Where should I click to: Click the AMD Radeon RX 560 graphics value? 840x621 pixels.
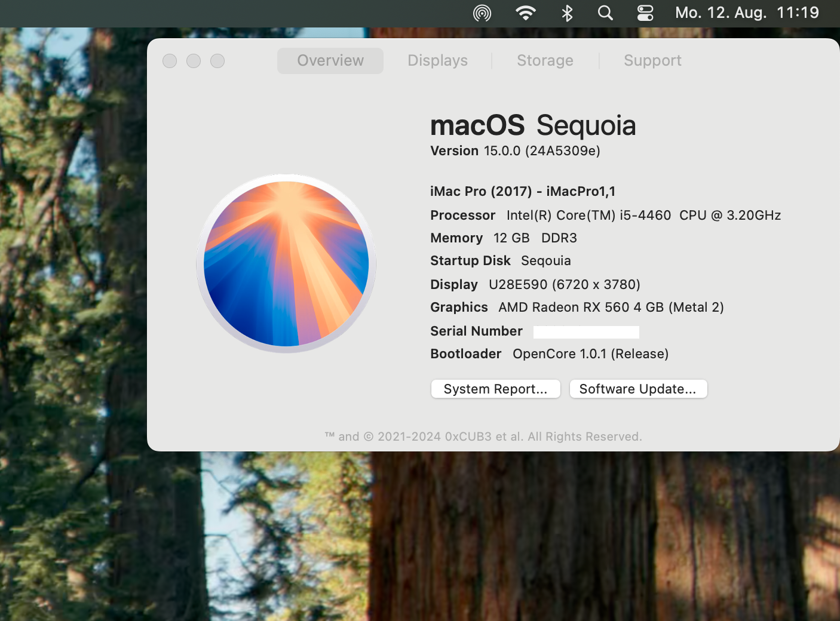pyautogui.click(x=611, y=308)
